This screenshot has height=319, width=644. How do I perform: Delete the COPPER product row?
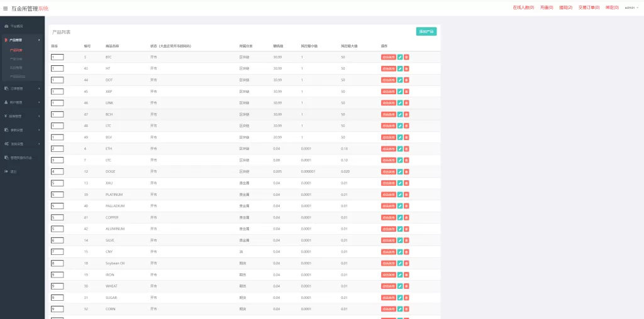pyautogui.click(x=406, y=217)
